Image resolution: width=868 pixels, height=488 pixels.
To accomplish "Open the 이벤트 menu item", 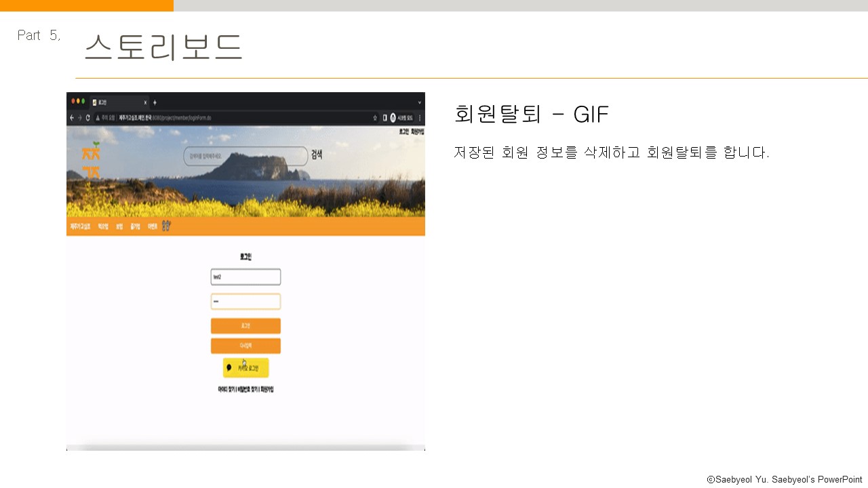I will point(153,226).
